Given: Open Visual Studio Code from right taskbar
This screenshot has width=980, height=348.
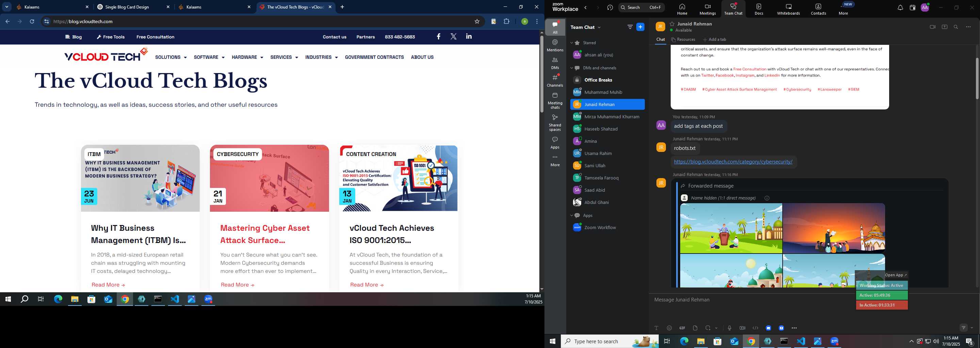Looking at the screenshot, I should click(801, 341).
